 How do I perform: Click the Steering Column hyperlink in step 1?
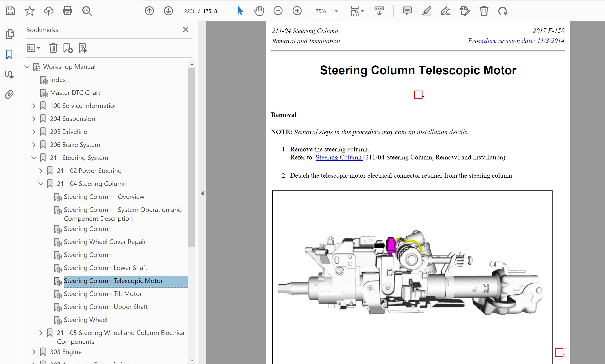click(339, 157)
